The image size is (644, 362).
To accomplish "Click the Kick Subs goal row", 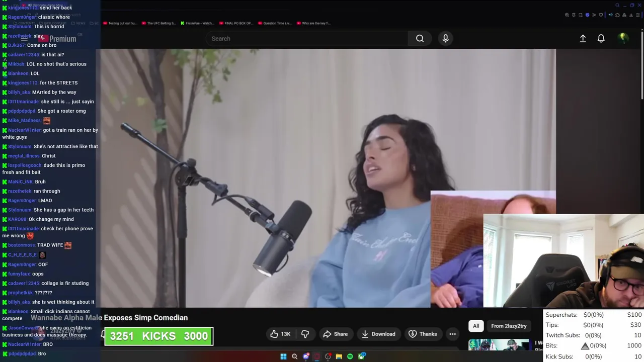I will pyautogui.click(x=594, y=356).
